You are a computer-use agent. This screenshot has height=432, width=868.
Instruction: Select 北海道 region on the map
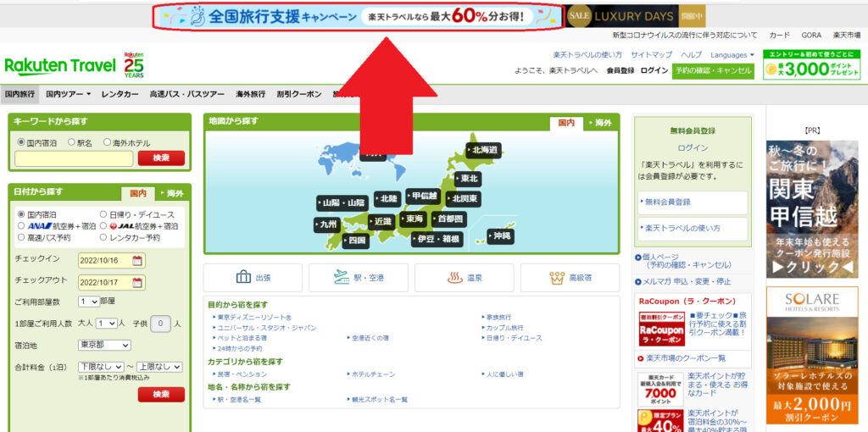[484, 150]
